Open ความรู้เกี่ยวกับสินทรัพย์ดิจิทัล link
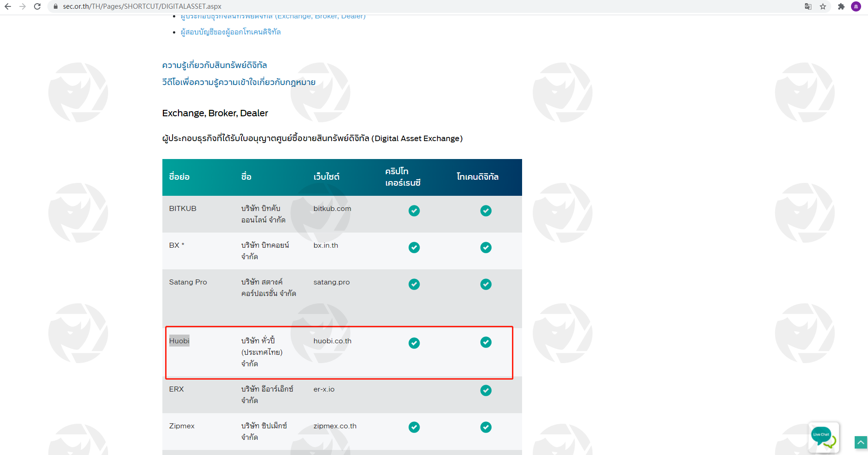Image resolution: width=868 pixels, height=455 pixels. (x=214, y=65)
